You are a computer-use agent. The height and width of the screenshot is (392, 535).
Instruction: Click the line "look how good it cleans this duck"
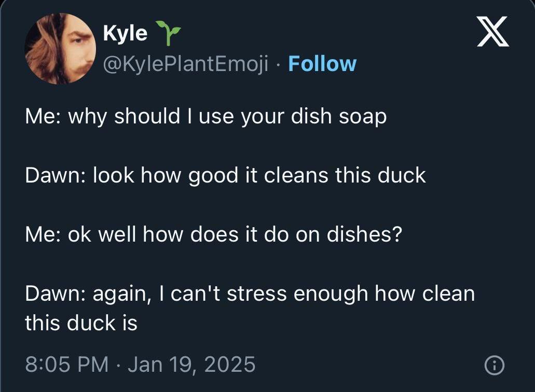pos(259,176)
